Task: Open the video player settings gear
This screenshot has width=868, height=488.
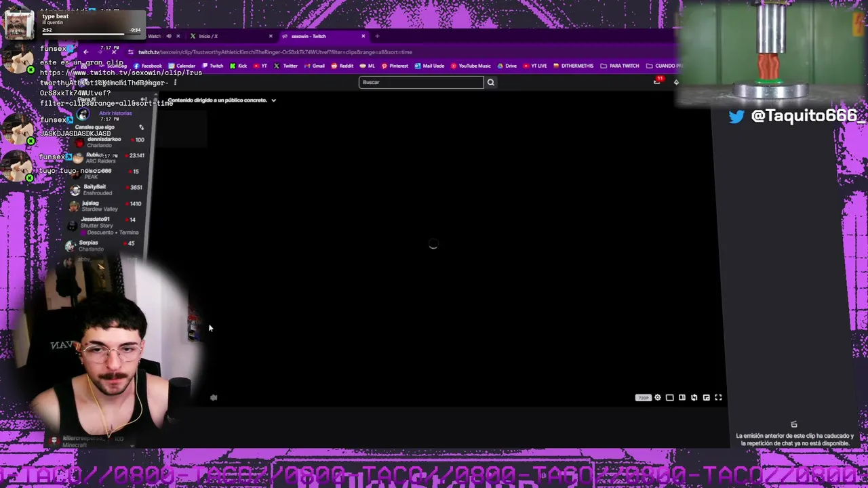Action: tap(658, 398)
